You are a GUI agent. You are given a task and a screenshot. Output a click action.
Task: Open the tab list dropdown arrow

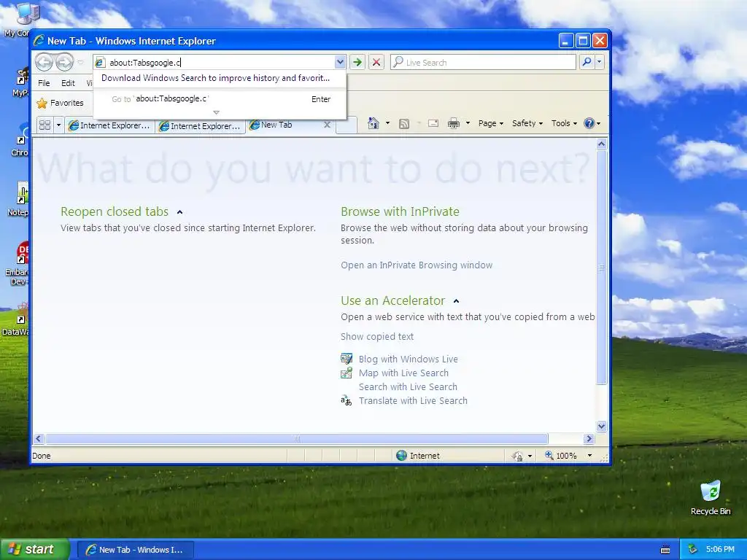click(58, 125)
